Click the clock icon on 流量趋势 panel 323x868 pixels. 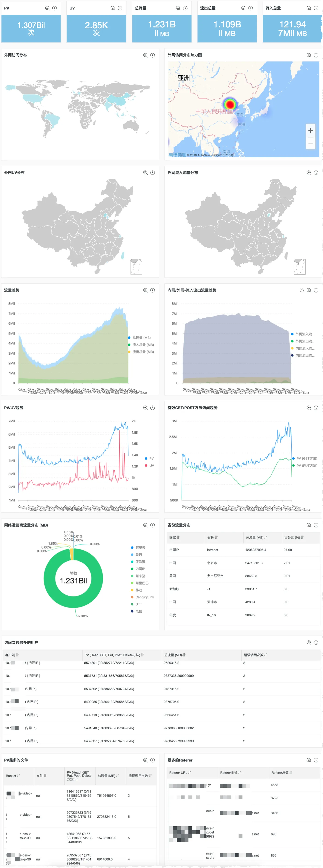(x=153, y=290)
